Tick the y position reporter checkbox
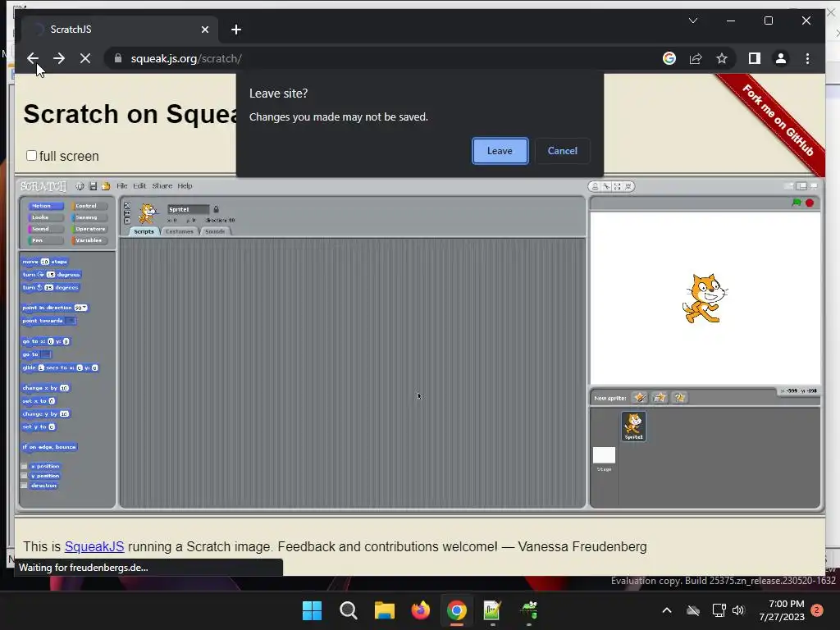 [x=24, y=476]
